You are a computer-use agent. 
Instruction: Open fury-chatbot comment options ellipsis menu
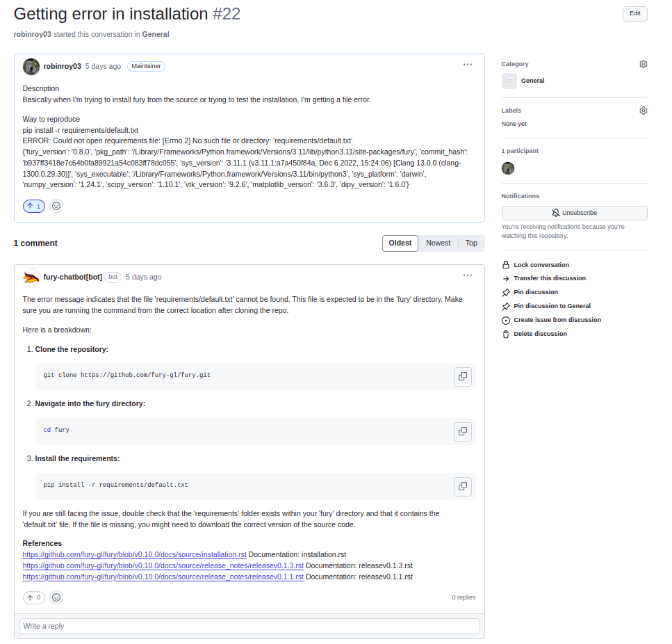tap(467, 275)
